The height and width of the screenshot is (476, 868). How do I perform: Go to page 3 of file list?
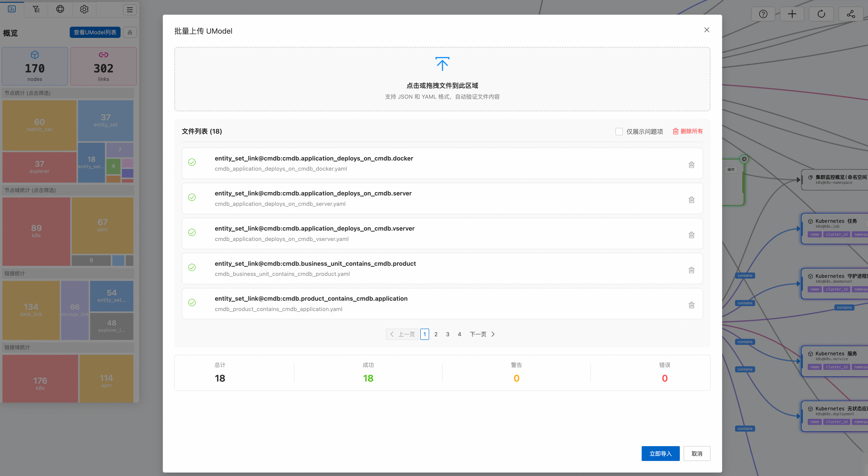(448, 334)
